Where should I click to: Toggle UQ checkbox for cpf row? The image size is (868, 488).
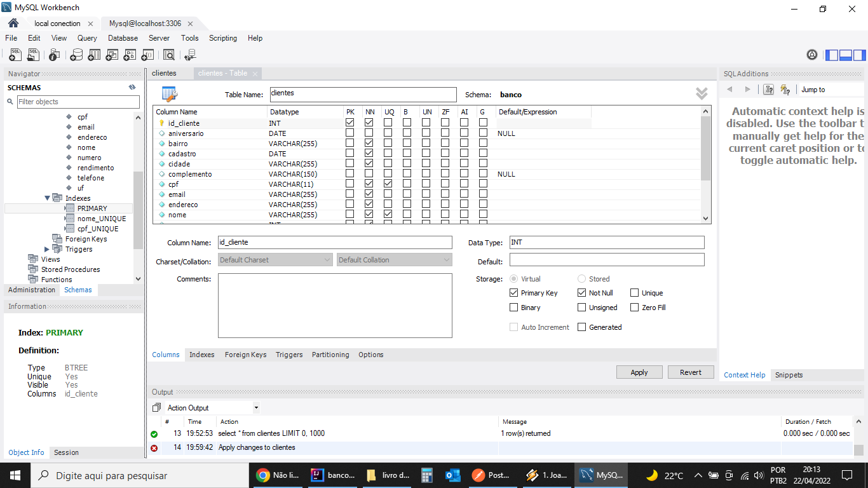coord(388,184)
